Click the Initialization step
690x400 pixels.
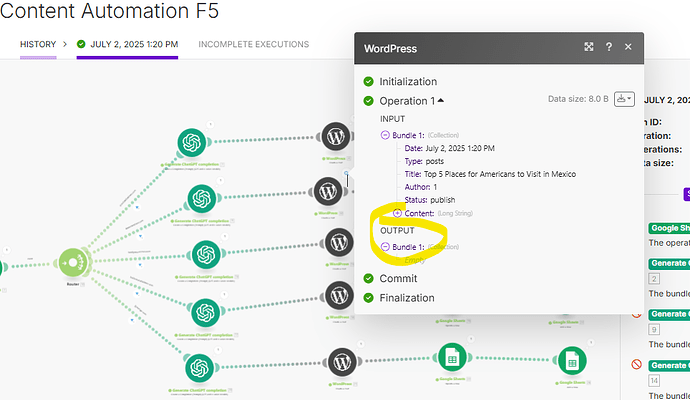point(408,82)
